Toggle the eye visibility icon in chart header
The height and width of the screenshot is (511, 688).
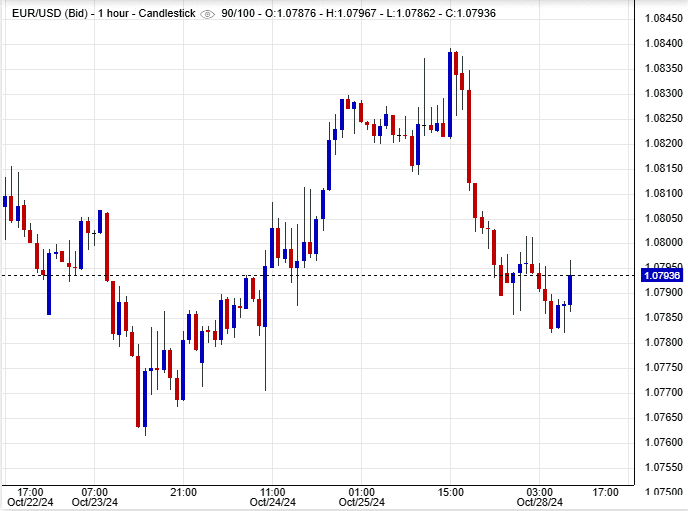click(x=207, y=14)
